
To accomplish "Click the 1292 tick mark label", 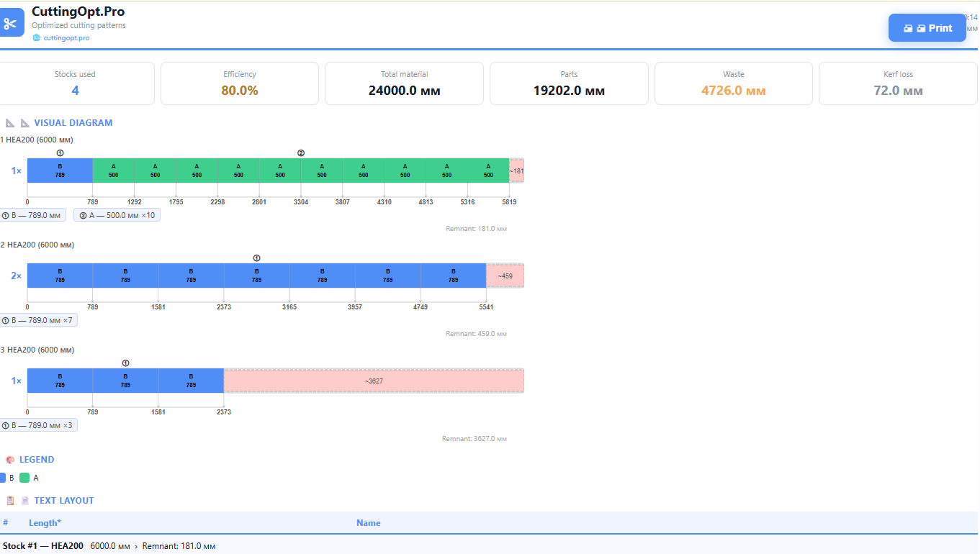I will 135,202.
